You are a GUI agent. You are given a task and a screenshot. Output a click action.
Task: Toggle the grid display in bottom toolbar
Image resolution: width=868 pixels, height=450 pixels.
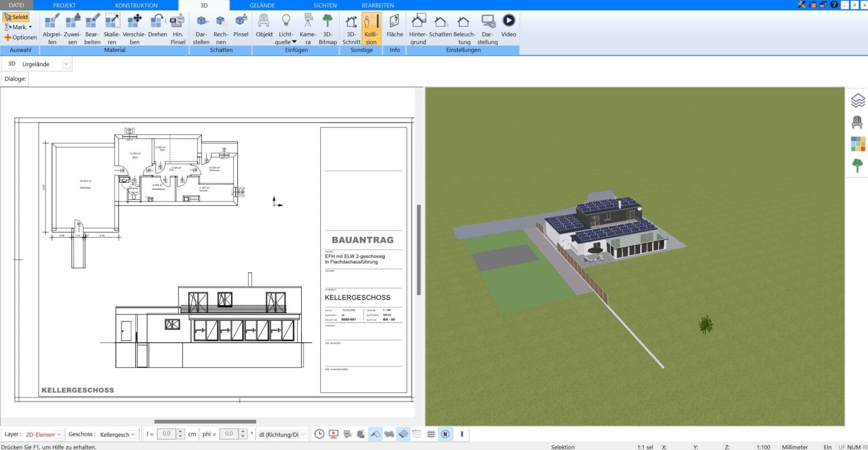(x=431, y=434)
